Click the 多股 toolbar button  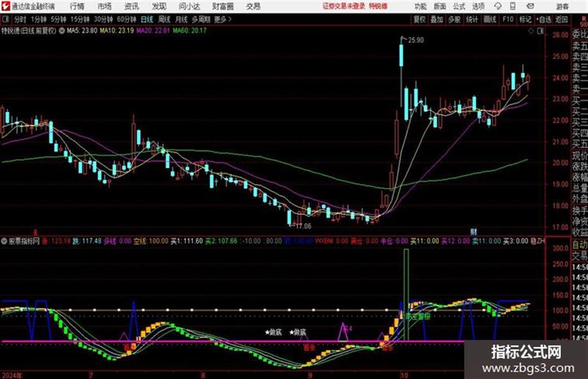tap(454, 19)
